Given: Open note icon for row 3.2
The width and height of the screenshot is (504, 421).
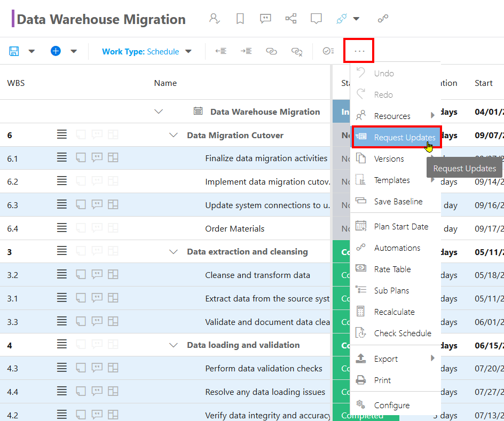Looking at the screenshot, I should [81, 274].
